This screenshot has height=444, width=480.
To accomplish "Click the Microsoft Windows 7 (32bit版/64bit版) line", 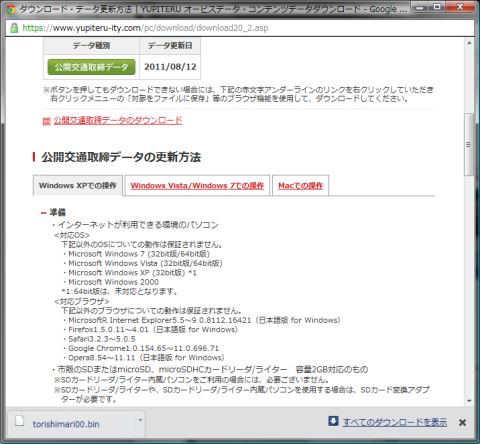I will [x=136, y=254].
